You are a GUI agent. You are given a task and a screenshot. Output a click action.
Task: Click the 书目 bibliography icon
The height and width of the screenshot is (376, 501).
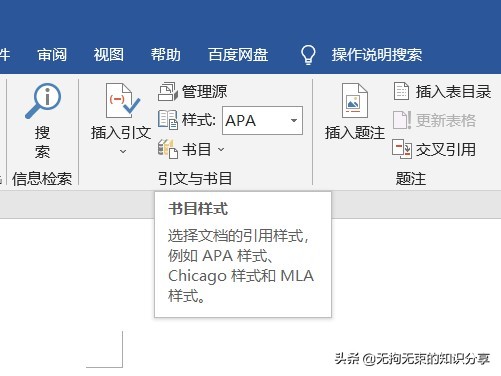(x=168, y=149)
